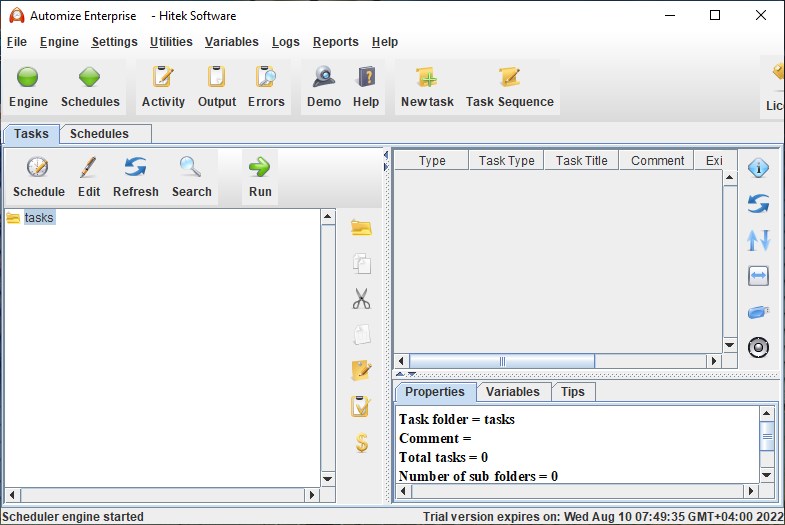This screenshot has width=785, height=525.
Task: Click the green Engine status icon
Action: (x=28, y=77)
